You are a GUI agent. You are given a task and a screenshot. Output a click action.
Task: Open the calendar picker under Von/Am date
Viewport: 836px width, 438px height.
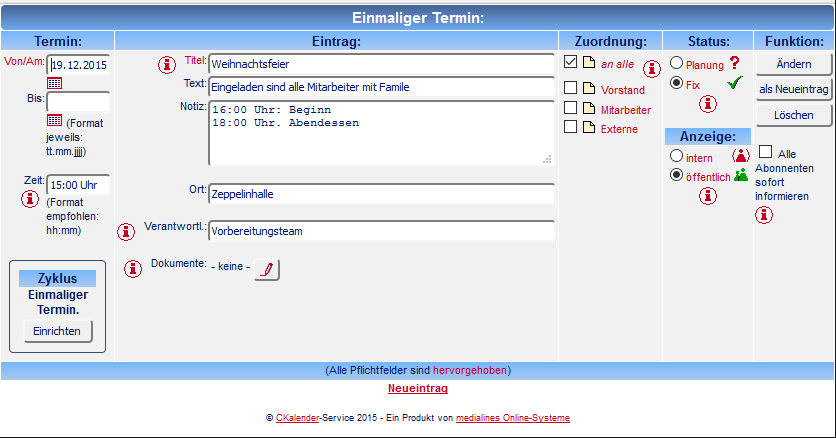[54, 83]
